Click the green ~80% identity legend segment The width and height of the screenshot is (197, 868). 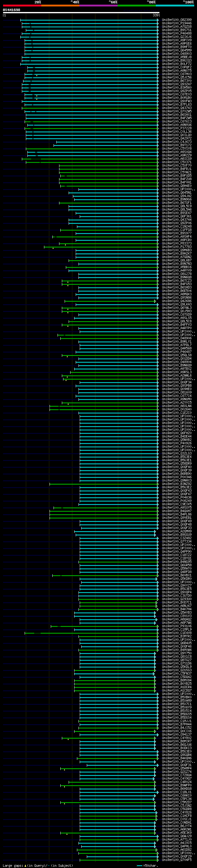pyautogui.click(x=137, y=6)
